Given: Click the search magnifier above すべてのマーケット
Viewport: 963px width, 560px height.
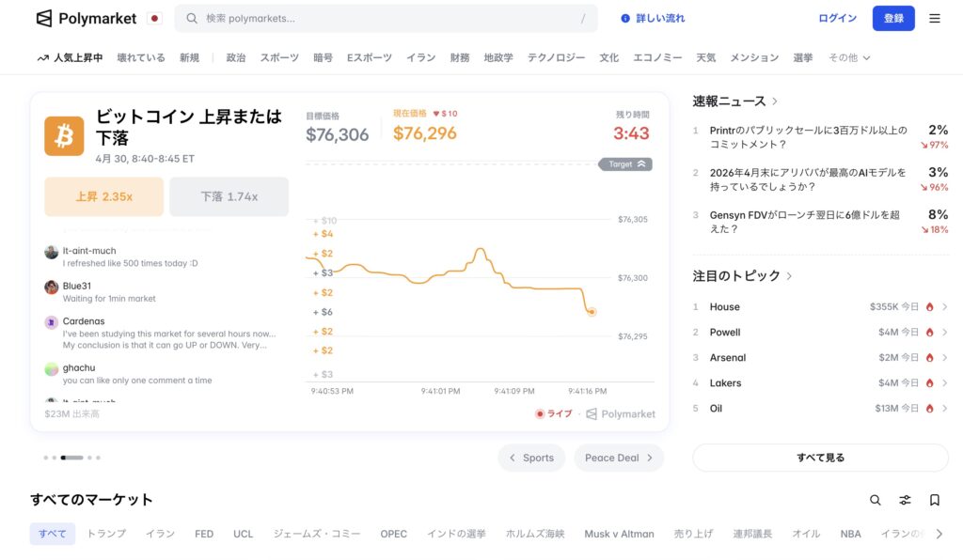Looking at the screenshot, I should [876, 500].
